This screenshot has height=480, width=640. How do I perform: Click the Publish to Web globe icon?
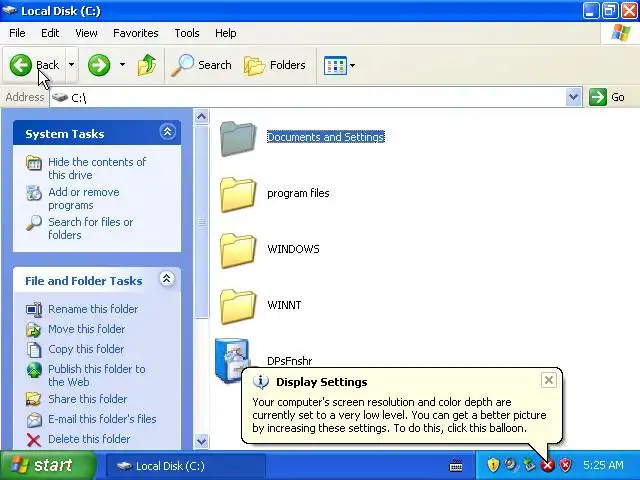click(x=34, y=370)
